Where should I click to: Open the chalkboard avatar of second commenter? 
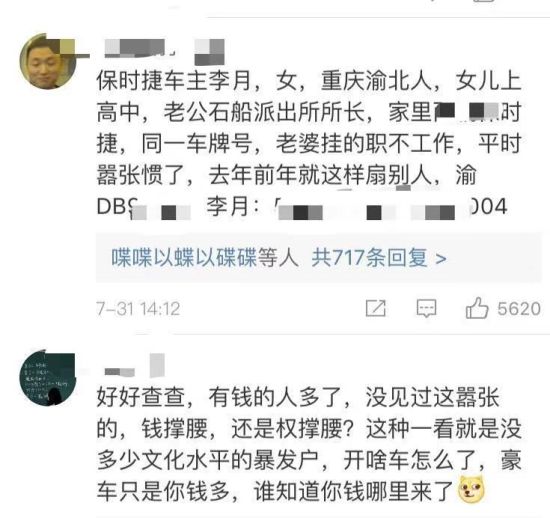click(x=47, y=378)
